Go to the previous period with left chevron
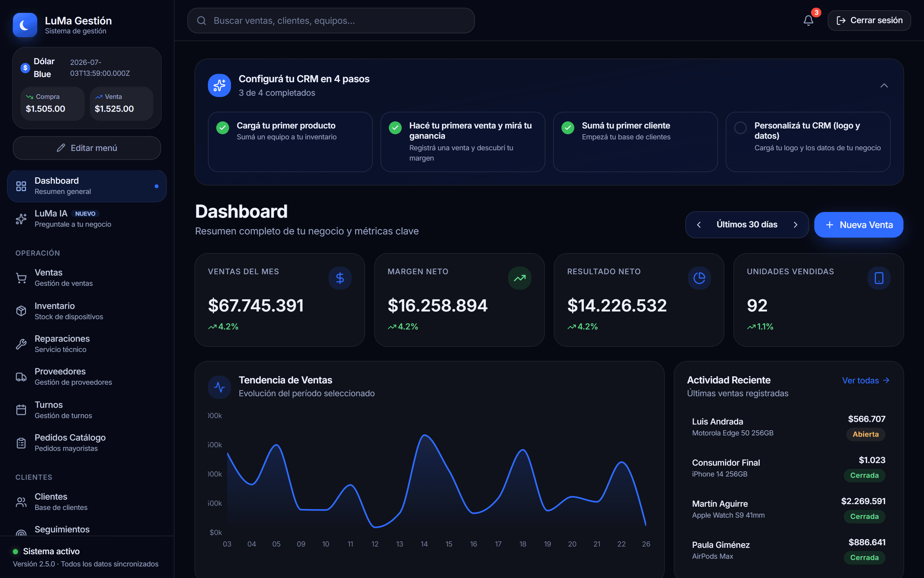 (699, 225)
